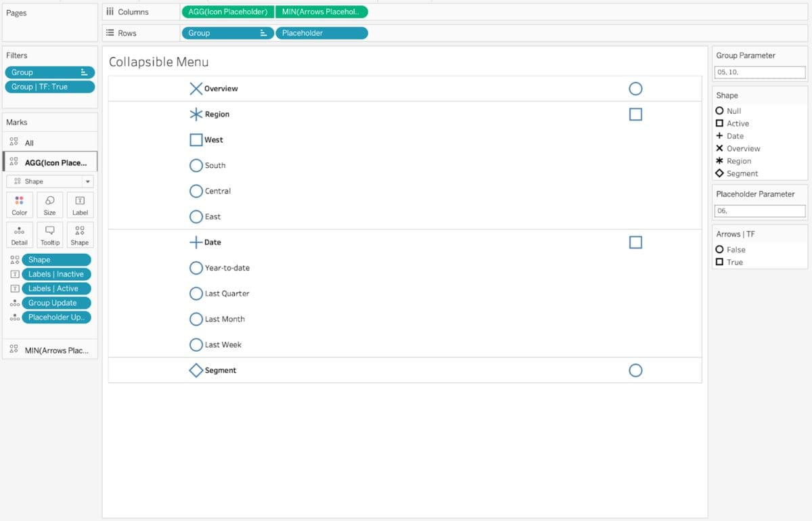This screenshot has height=521, width=812.
Task: Click the Shape property icon on the Marks card
Action: tap(80, 234)
